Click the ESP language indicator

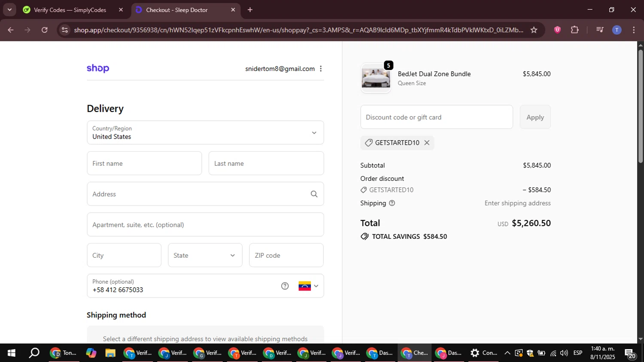578,353
